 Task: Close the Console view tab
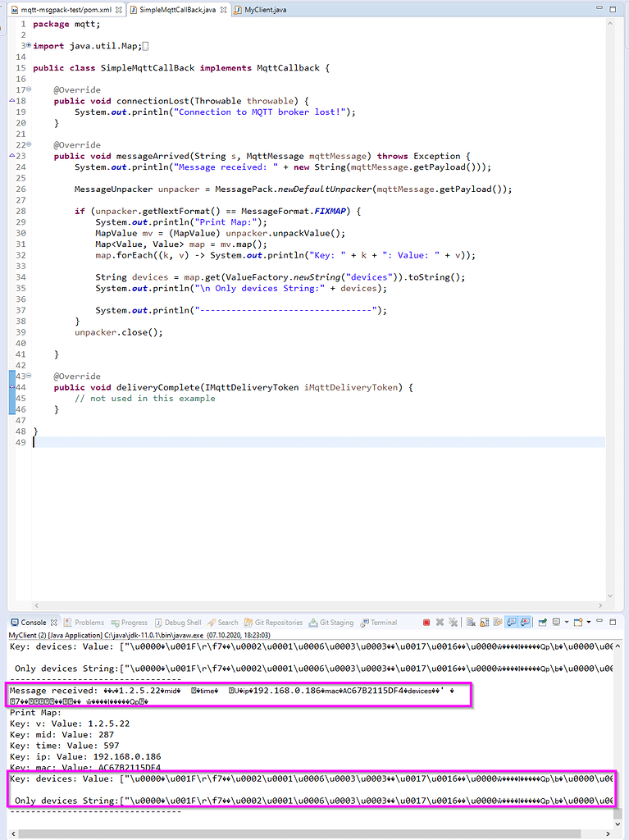53,623
